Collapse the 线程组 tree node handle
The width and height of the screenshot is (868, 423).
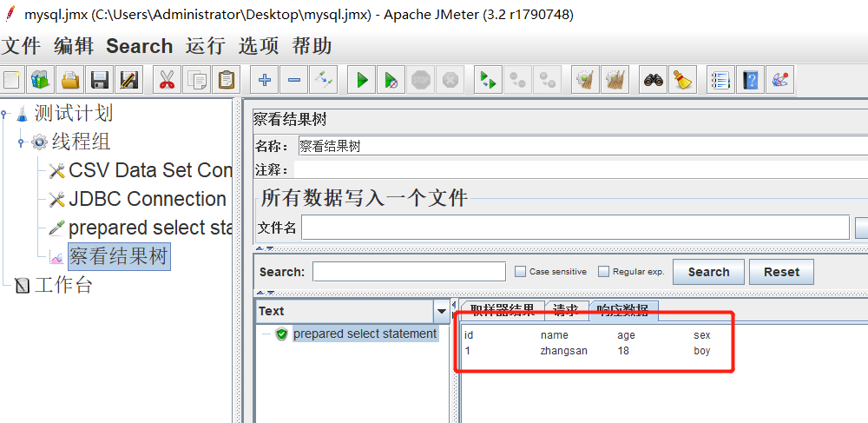(x=21, y=142)
